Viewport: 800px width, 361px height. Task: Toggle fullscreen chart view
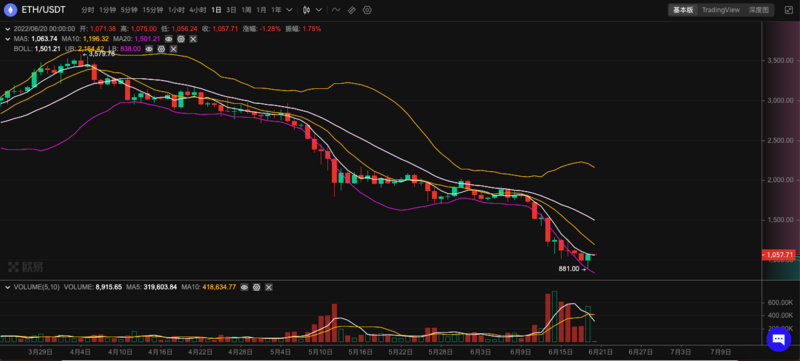(789, 10)
